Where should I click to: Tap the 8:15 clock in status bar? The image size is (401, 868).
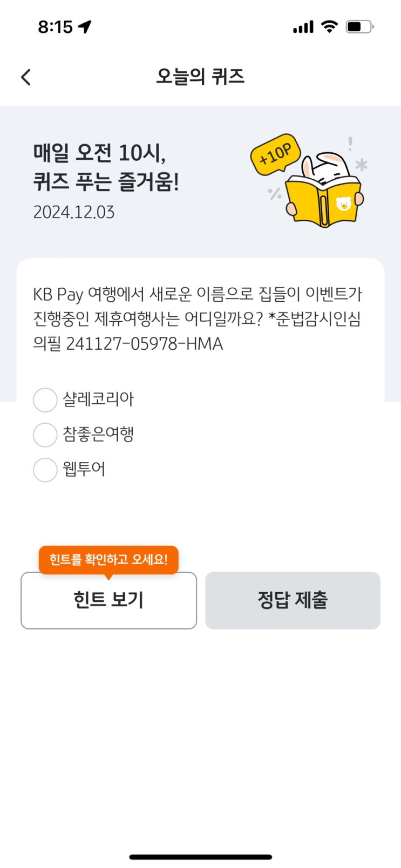pos(55,26)
